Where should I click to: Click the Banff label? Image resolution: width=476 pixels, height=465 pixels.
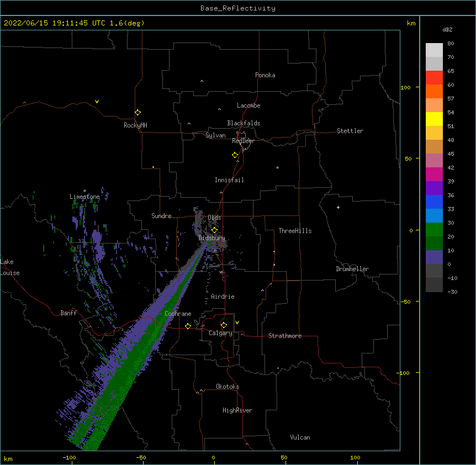click(68, 313)
